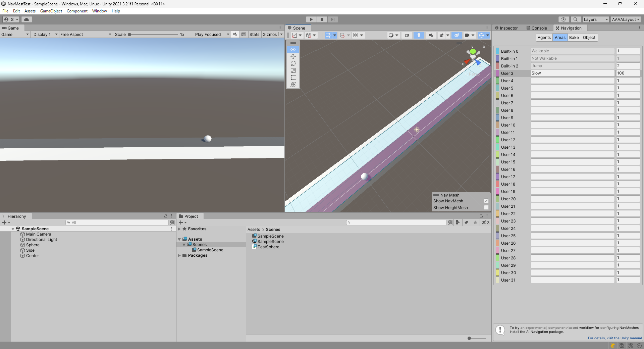The height and width of the screenshot is (349, 644).
Task: Select TestSphere asset in Project
Action: click(268, 247)
